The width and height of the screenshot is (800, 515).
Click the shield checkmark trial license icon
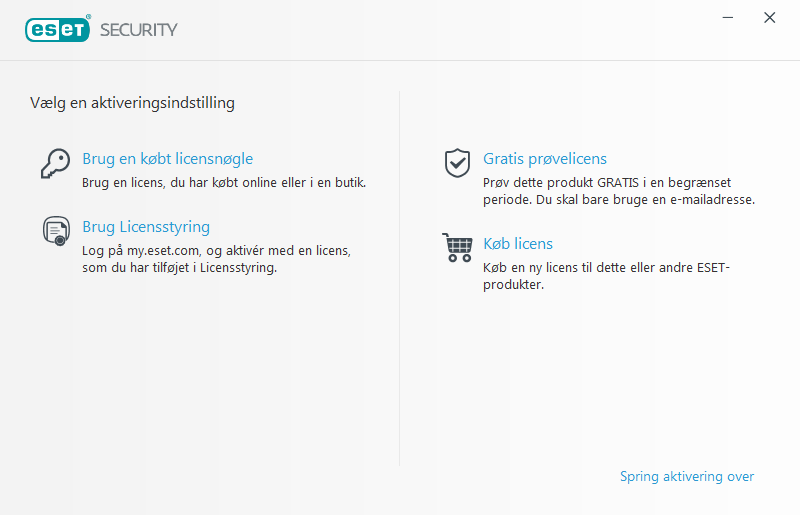(x=457, y=162)
